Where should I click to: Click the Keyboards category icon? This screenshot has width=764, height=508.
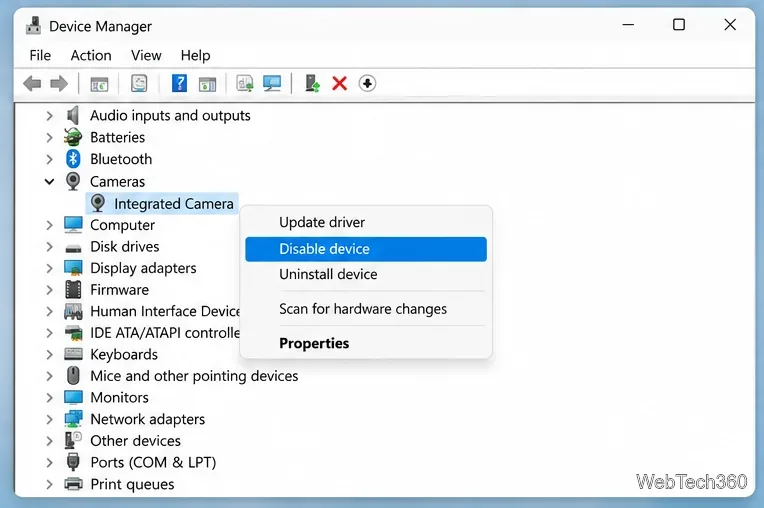(x=73, y=354)
